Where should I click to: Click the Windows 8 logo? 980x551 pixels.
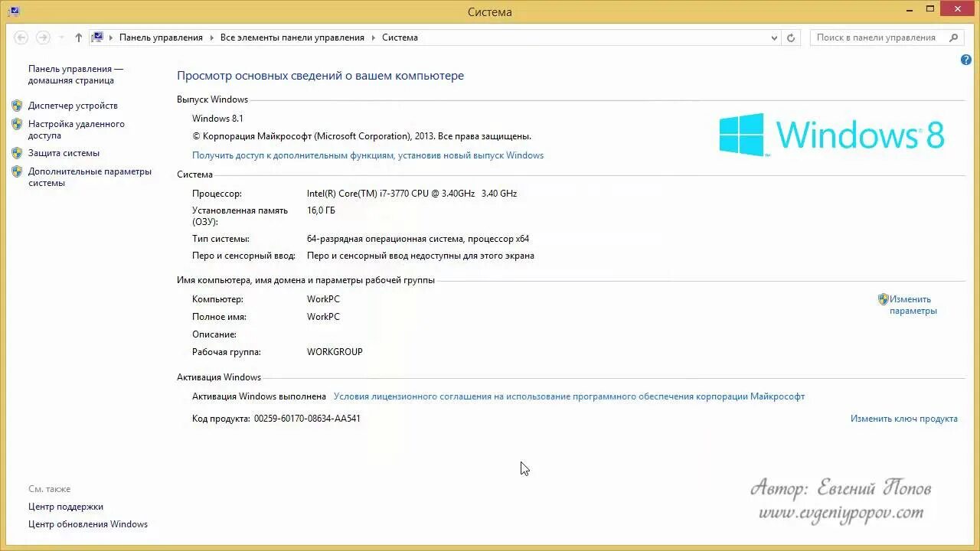[x=831, y=135]
